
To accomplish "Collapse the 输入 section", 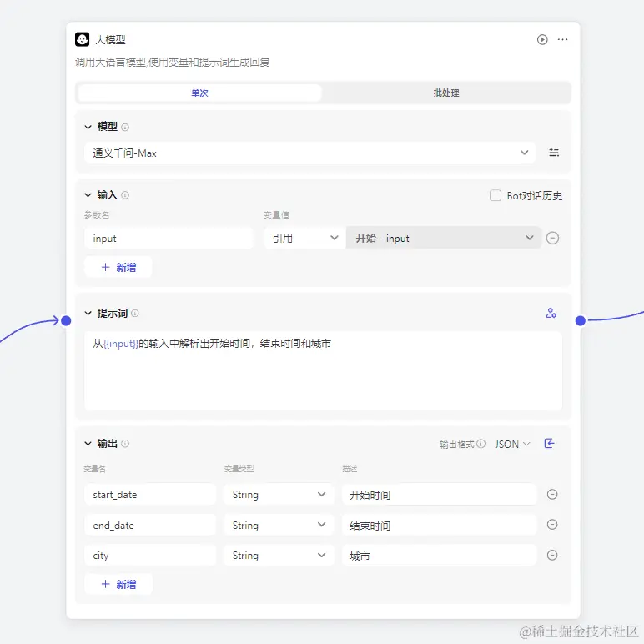I will pos(88,194).
